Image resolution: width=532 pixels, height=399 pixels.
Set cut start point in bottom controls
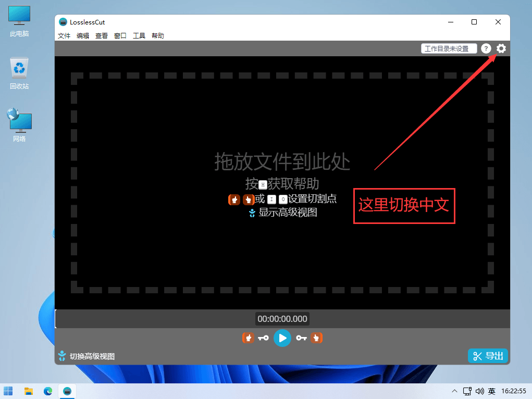click(248, 338)
